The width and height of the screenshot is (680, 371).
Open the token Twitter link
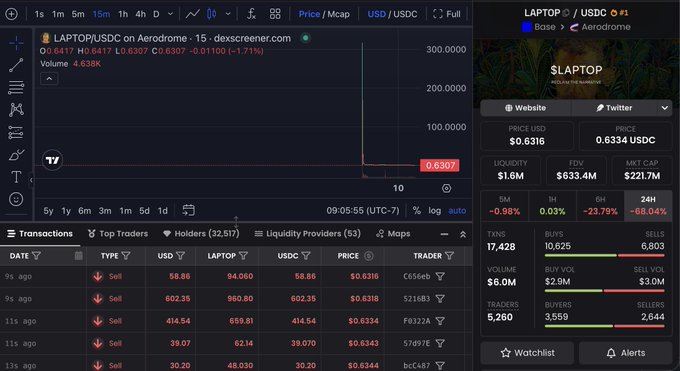click(614, 108)
